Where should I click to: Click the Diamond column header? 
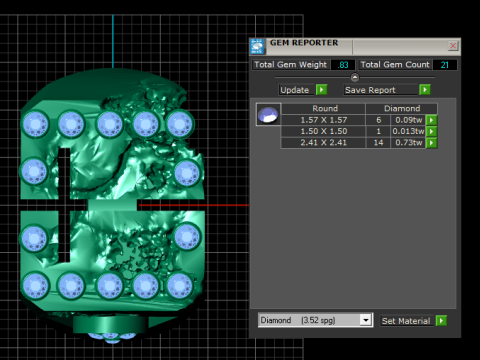pos(402,109)
